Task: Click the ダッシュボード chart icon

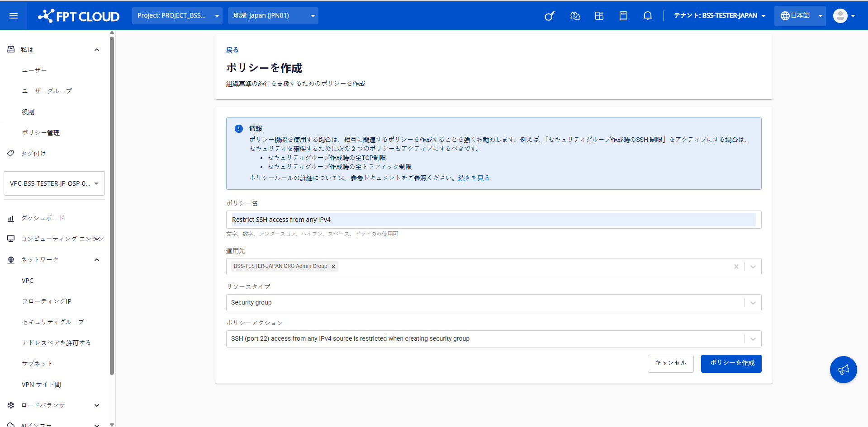Action: click(11, 218)
